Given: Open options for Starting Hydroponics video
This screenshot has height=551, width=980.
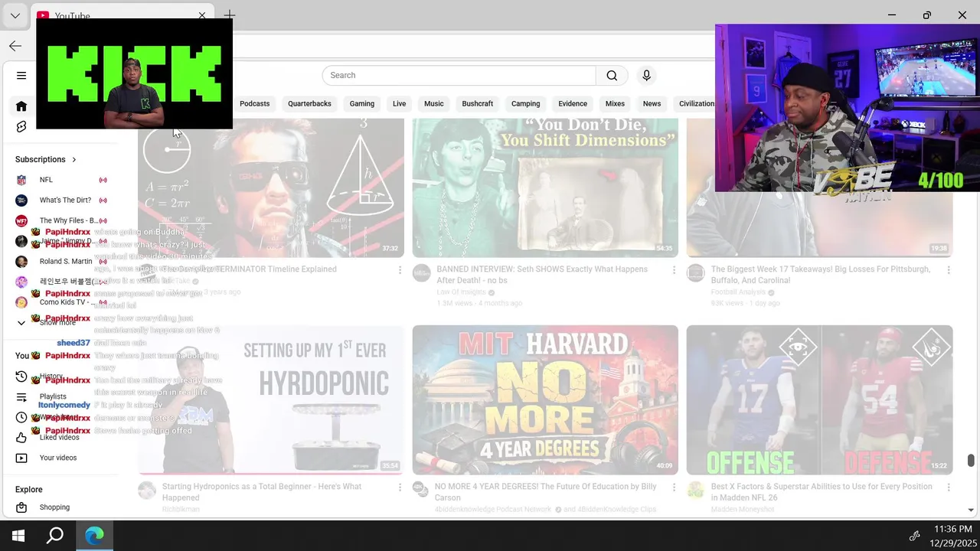Looking at the screenshot, I should (x=400, y=487).
